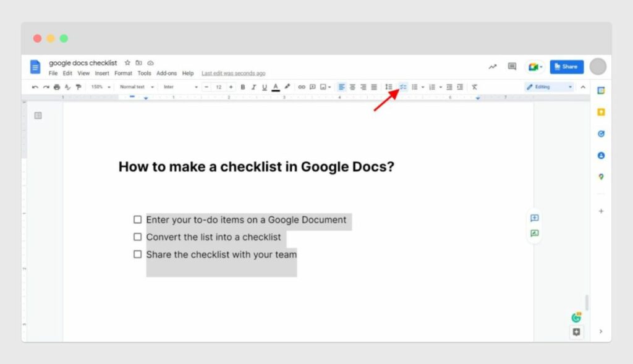This screenshot has width=633, height=364.
Task: Click the Paint format tool
Action: [78, 87]
